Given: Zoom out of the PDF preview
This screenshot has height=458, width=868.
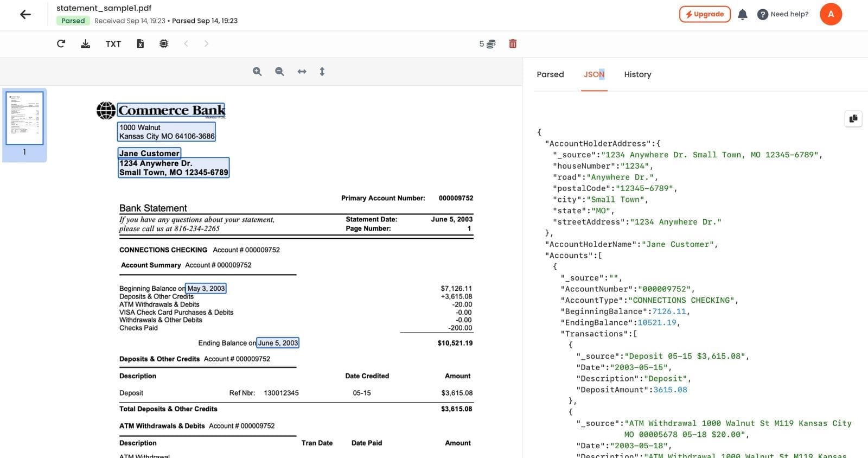Looking at the screenshot, I should (x=279, y=72).
